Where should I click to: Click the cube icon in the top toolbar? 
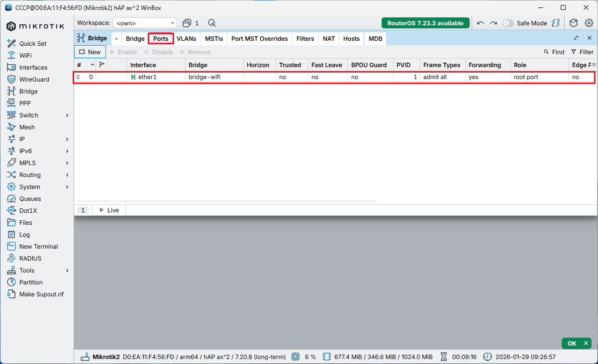tap(574, 23)
